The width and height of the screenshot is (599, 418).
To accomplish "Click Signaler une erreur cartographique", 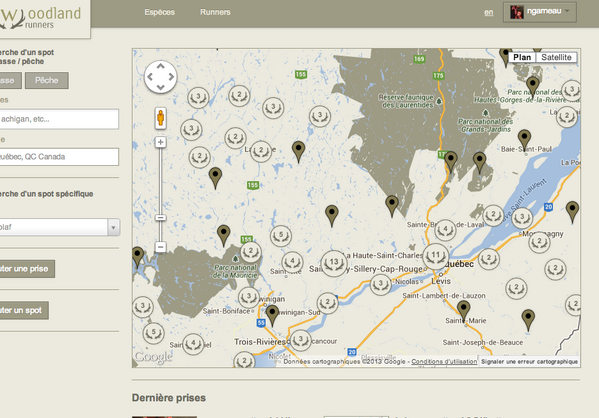I will [x=529, y=361].
